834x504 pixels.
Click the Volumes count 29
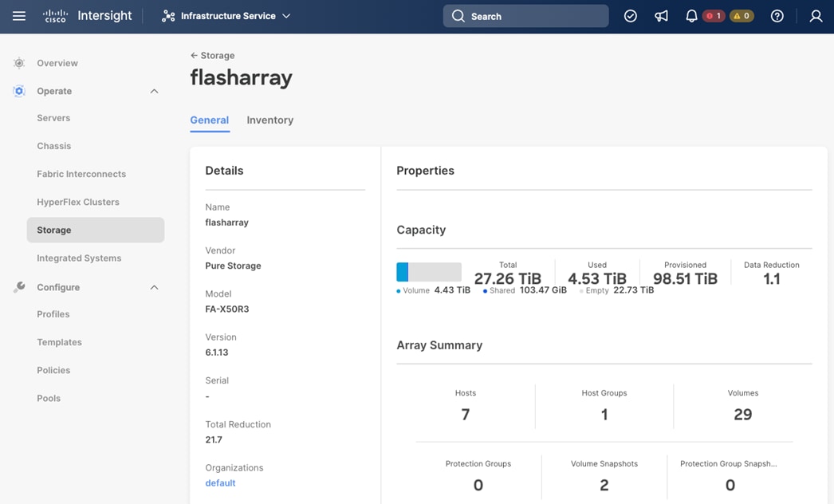click(x=743, y=414)
